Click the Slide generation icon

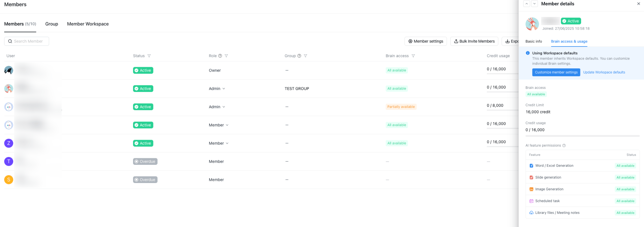tap(531, 177)
